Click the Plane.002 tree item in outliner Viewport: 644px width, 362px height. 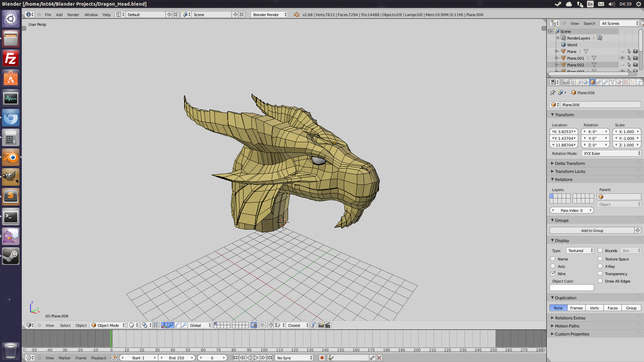[576, 65]
